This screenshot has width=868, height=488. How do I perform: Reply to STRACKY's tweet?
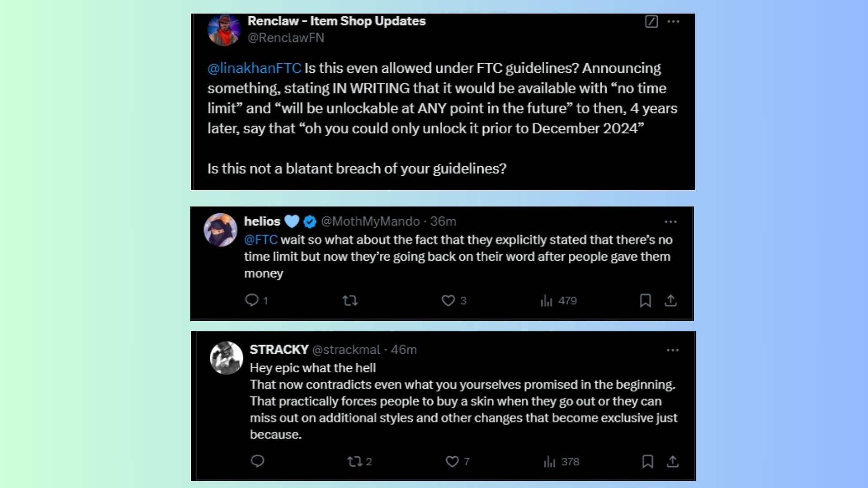[x=258, y=461]
